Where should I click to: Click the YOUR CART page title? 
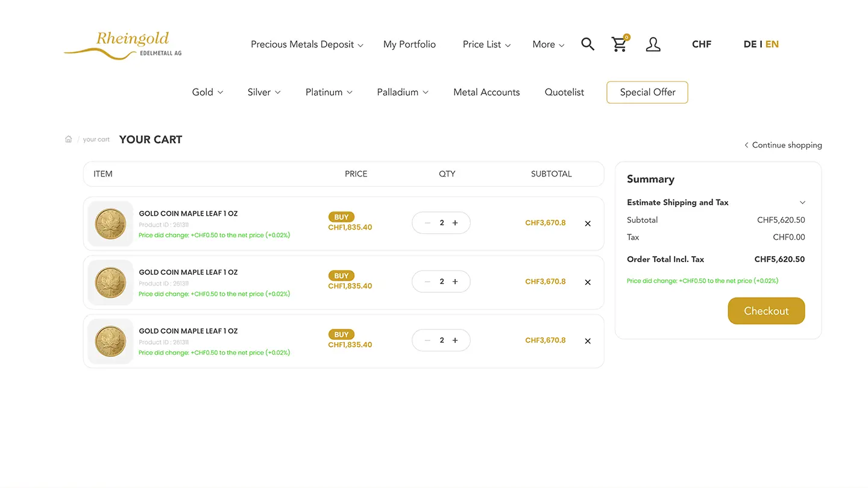151,140
